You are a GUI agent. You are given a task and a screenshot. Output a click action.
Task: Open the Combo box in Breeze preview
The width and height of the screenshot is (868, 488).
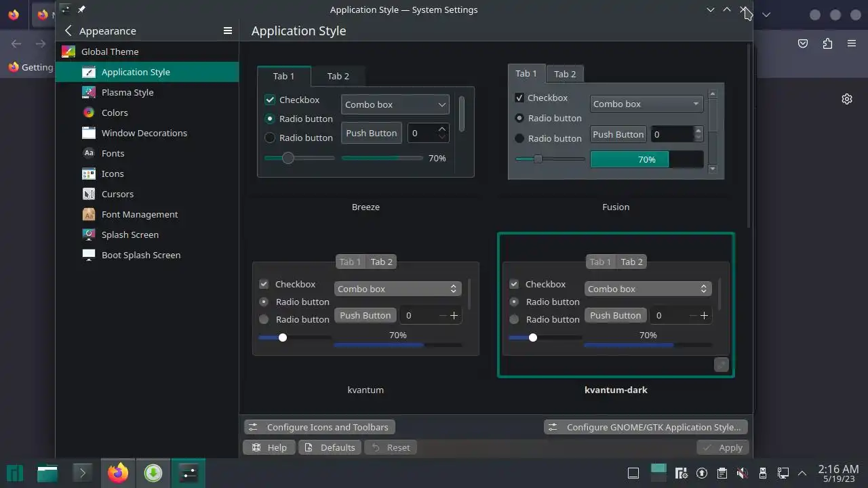pyautogui.click(x=395, y=104)
